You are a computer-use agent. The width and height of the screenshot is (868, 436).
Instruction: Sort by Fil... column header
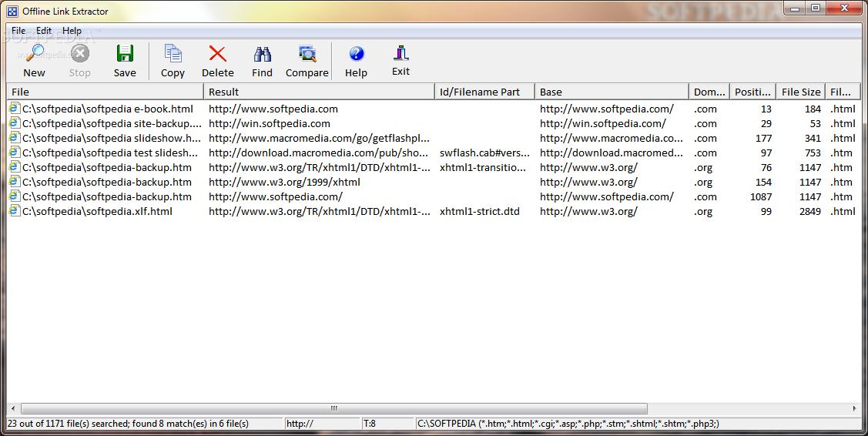coord(843,92)
